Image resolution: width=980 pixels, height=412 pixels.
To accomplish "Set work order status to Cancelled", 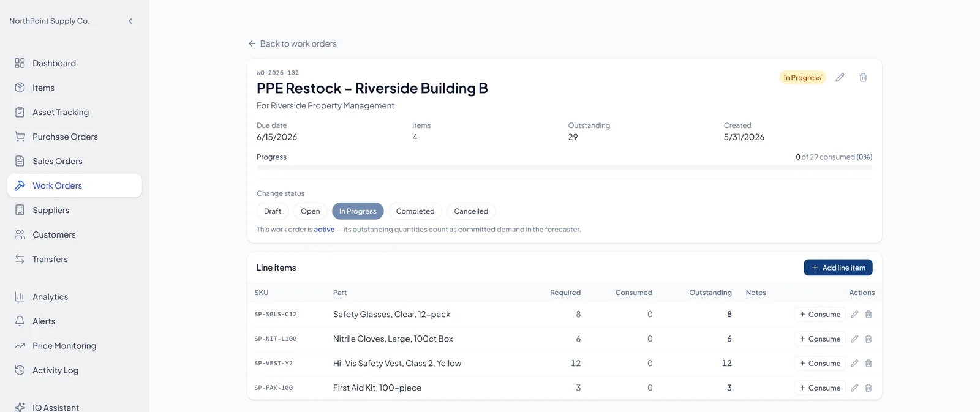I will [x=471, y=211].
